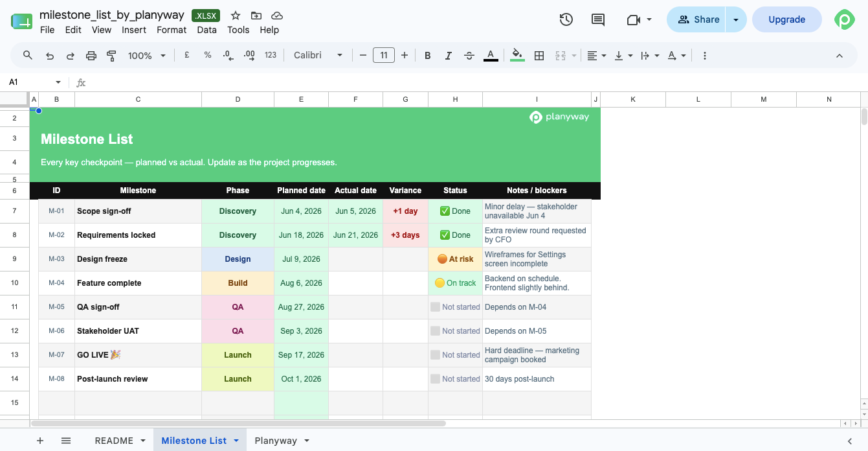Viewport: 868px width, 451px height.
Task: Toggle bold formatting
Action: click(x=428, y=56)
